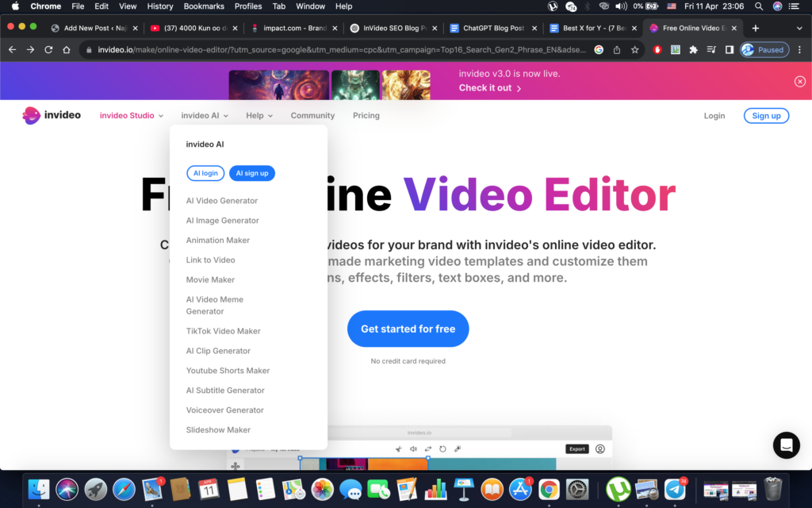Click the blue playhead handle on the timeline
812x508 pixels.
(x=428, y=458)
